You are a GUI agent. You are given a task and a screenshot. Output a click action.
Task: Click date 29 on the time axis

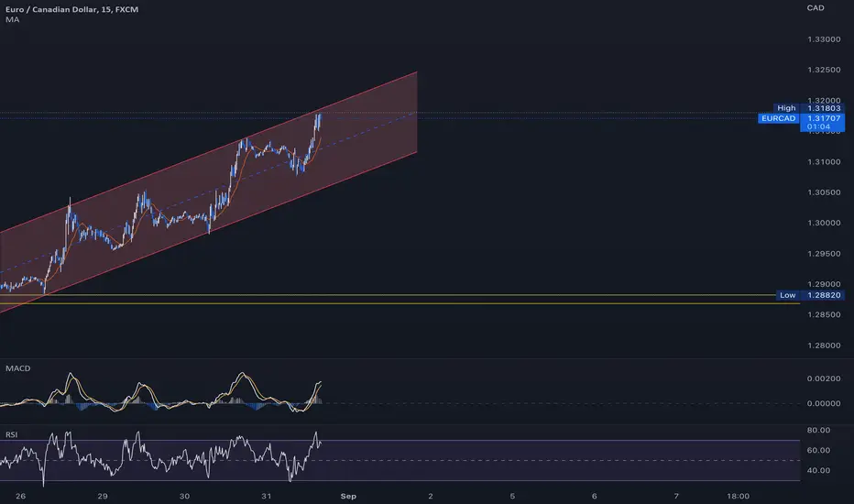103,496
